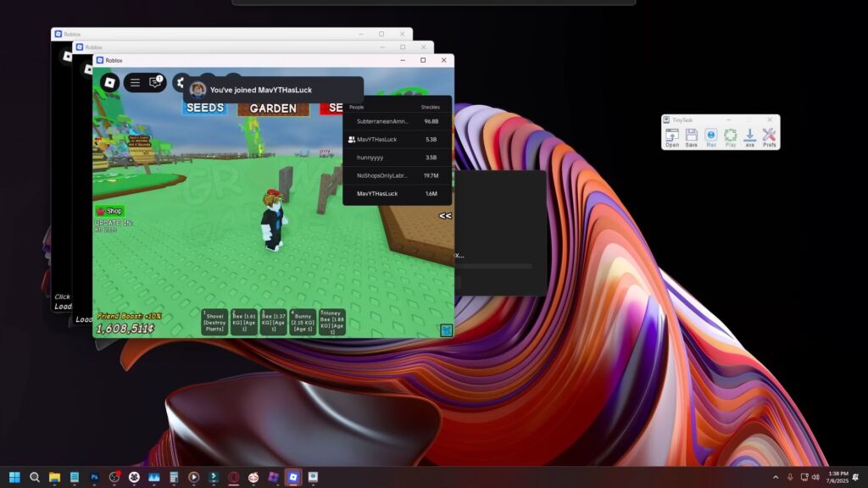The width and height of the screenshot is (868, 488).
Task: Select SubterraneanAmn player in leaderboard
Action: pyautogui.click(x=382, y=121)
